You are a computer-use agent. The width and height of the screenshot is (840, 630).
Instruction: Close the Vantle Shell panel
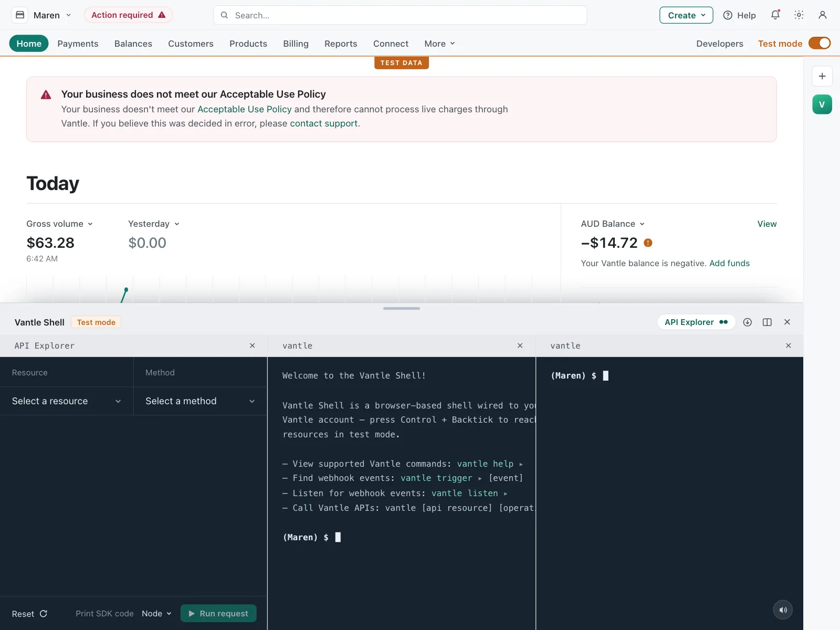click(787, 322)
